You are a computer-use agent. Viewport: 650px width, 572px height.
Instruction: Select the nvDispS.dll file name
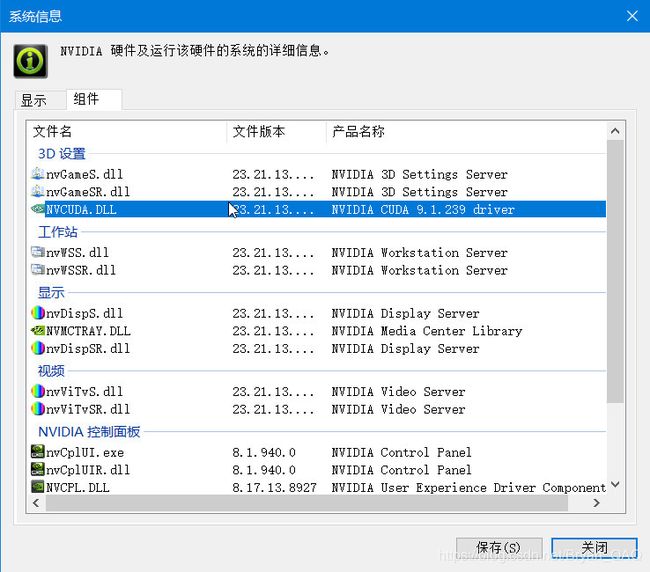coord(85,313)
